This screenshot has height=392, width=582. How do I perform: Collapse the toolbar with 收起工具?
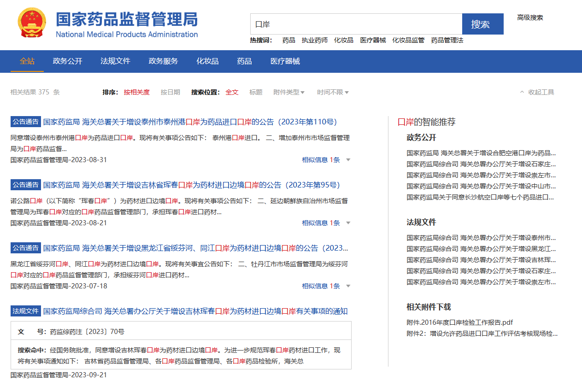[x=537, y=92]
